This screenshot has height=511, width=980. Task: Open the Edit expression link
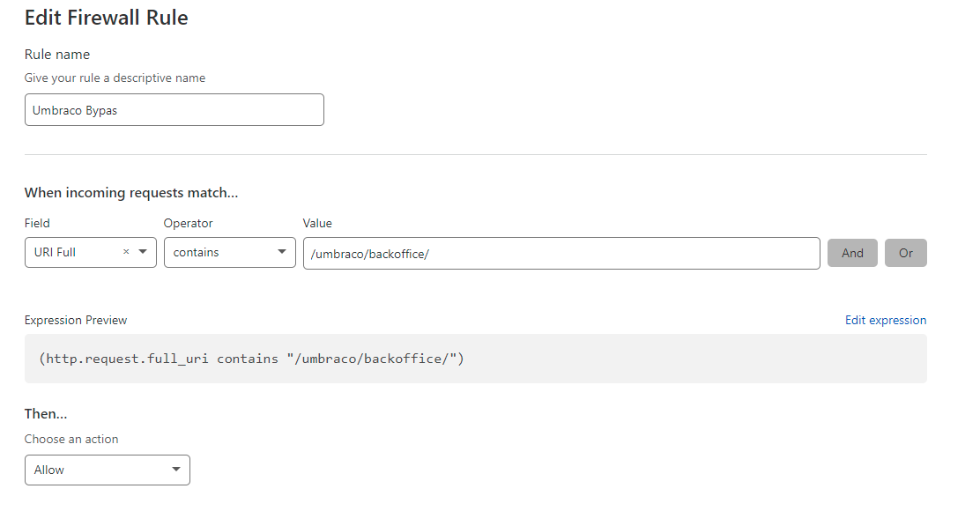tap(886, 320)
